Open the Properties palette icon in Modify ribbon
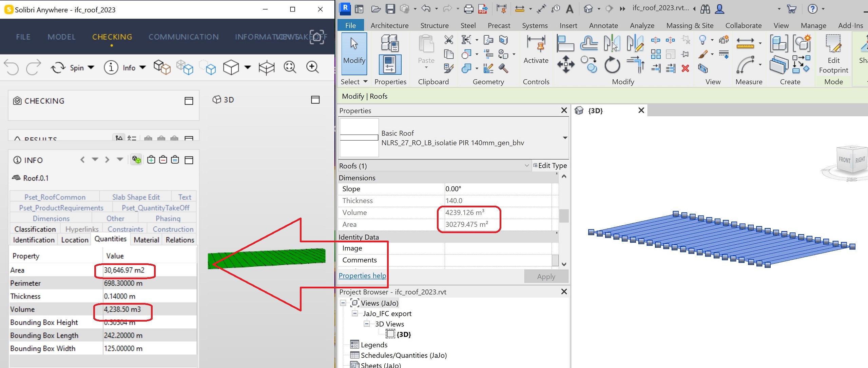 pyautogui.click(x=390, y=64)
